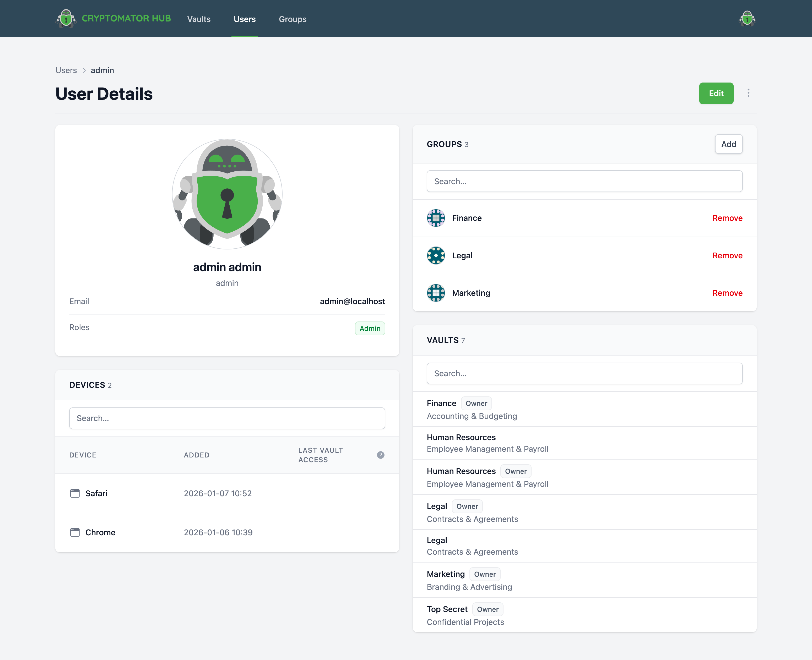Click the Finance group avatar icon
Viewport: 812px width, 660px height.
click(436, 218)
